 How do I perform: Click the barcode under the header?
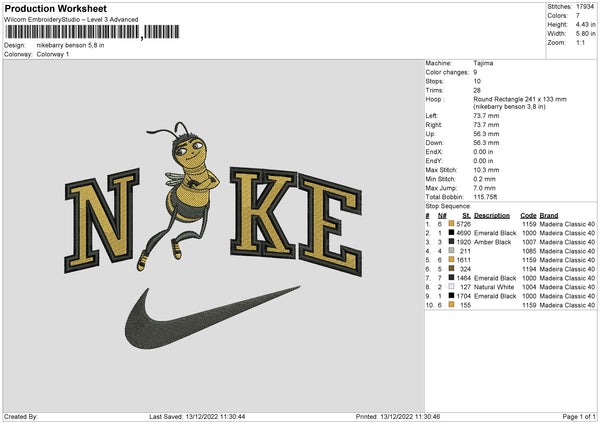click(92, 32)
